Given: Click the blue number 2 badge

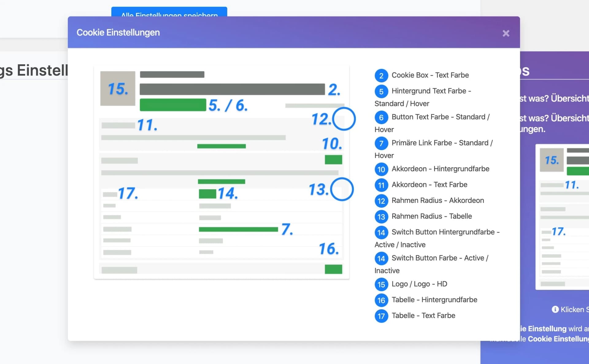Looking at the screenshot, I should (x=381, y=76).
